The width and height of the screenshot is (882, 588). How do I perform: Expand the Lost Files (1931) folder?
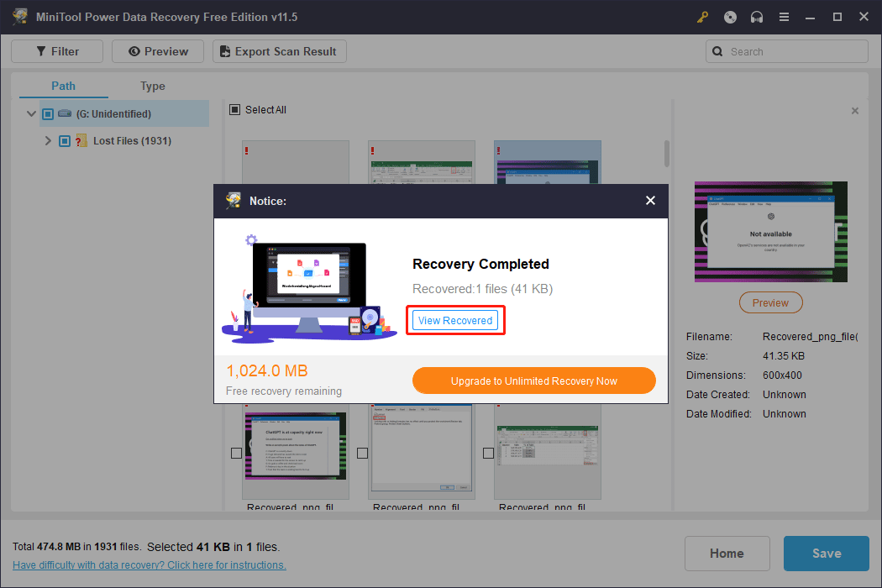(x=48, y=141)
